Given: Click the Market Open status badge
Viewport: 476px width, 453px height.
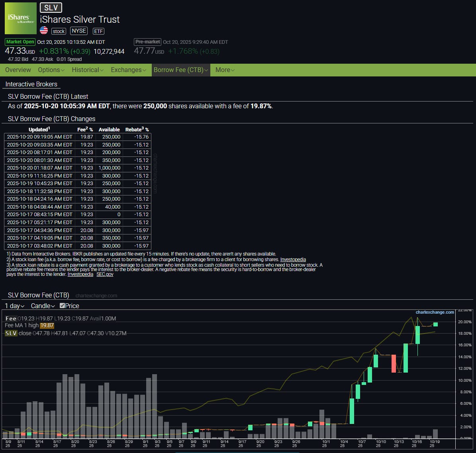Looking at the screenshot, I should pos(20,42).
